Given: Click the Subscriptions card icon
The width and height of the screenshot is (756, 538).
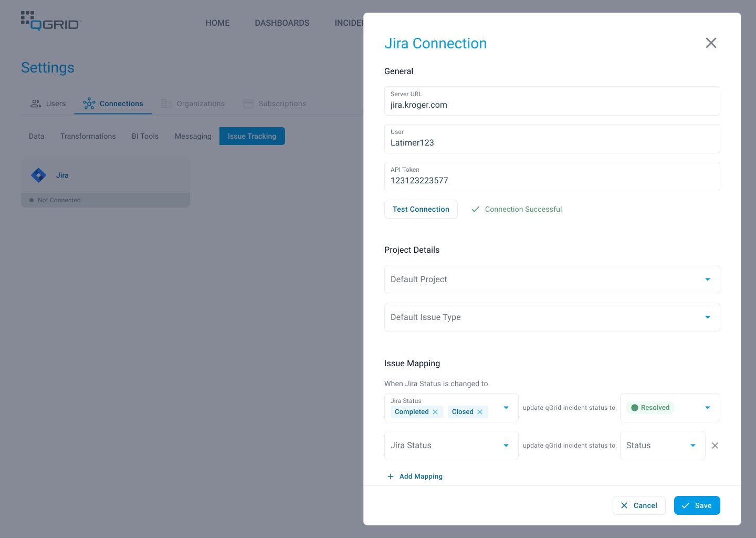Looking at the screenshot, I should coord(248,104).
